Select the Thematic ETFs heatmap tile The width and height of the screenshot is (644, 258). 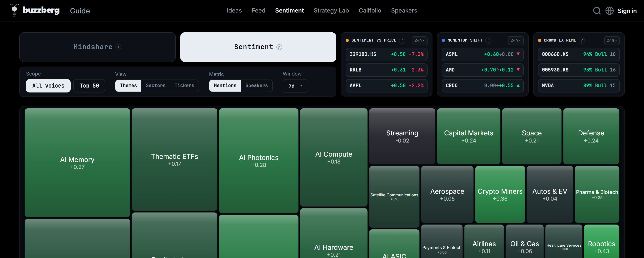point(174,159)
